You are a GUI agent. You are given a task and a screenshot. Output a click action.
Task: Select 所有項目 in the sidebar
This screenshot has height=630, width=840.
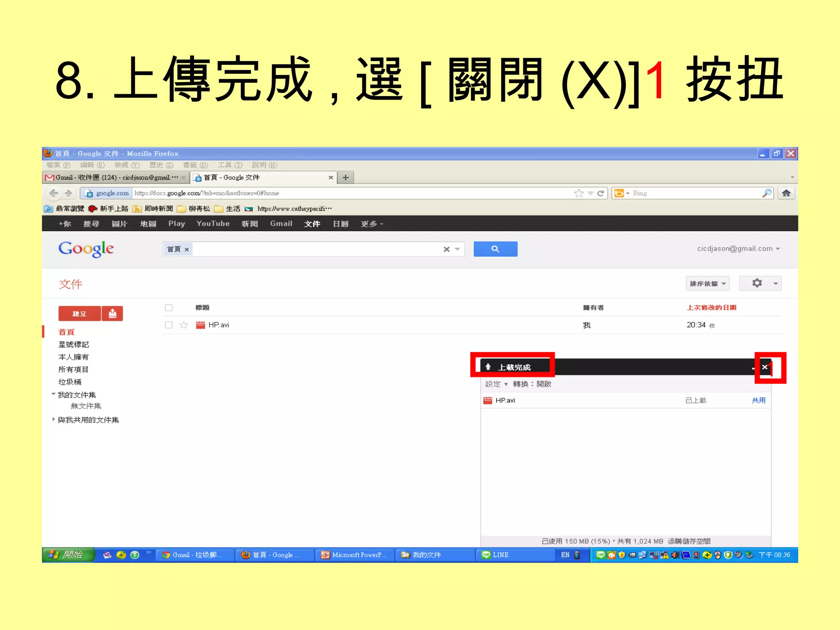(73, 370)
